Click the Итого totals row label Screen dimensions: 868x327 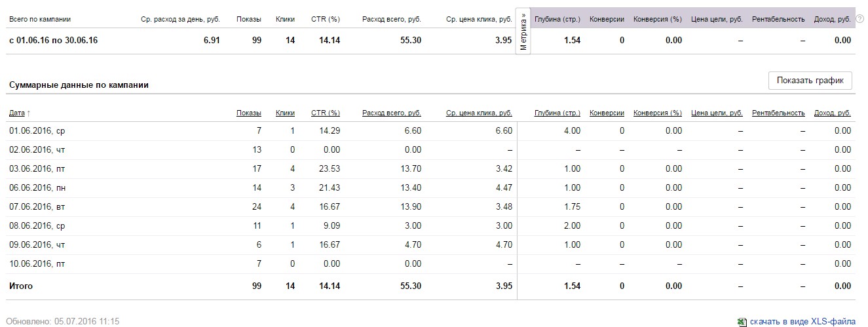tap(20, 286)
